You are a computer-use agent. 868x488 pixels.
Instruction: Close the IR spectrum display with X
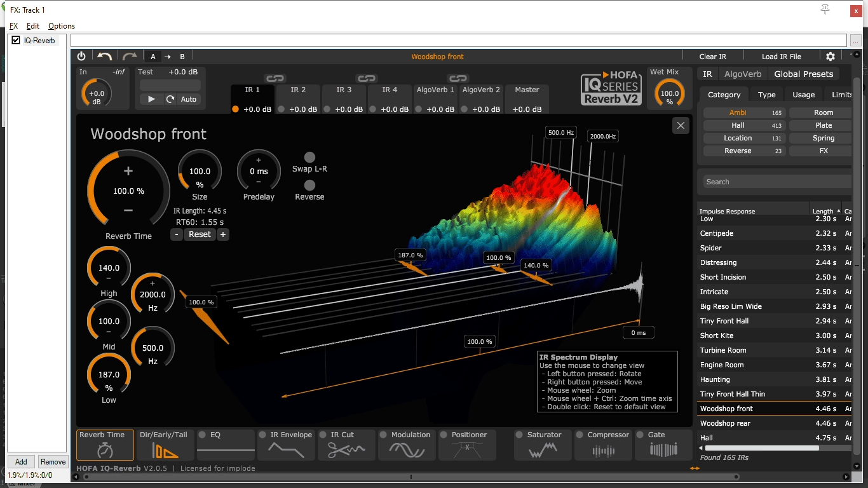(x=681, y=125)
